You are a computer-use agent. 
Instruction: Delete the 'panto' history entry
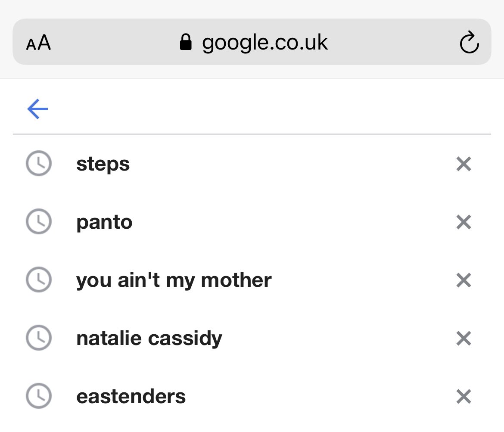[x=464, y=222]
